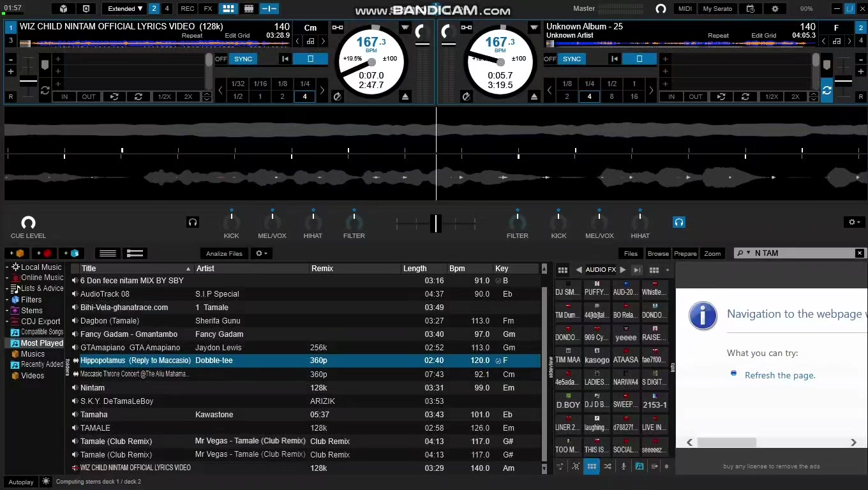Click the add smart crate red icon

[x=44, y=253]
